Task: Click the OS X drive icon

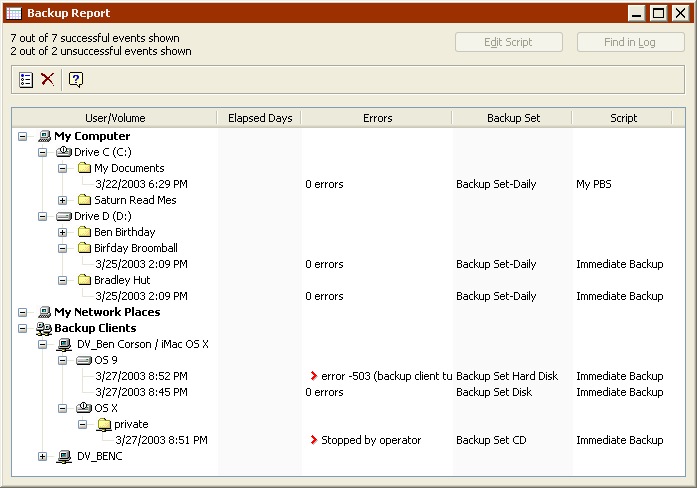Action: pyautogui.click(x=84, y=408)
